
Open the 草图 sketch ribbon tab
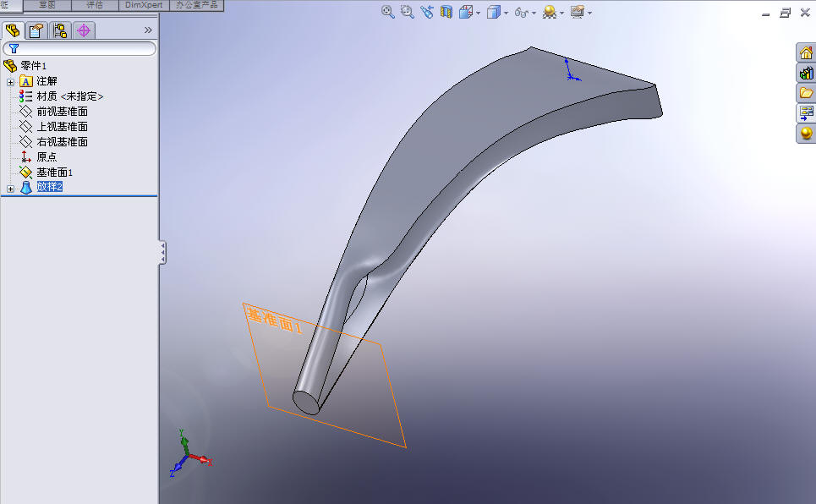tap(47, 5)
